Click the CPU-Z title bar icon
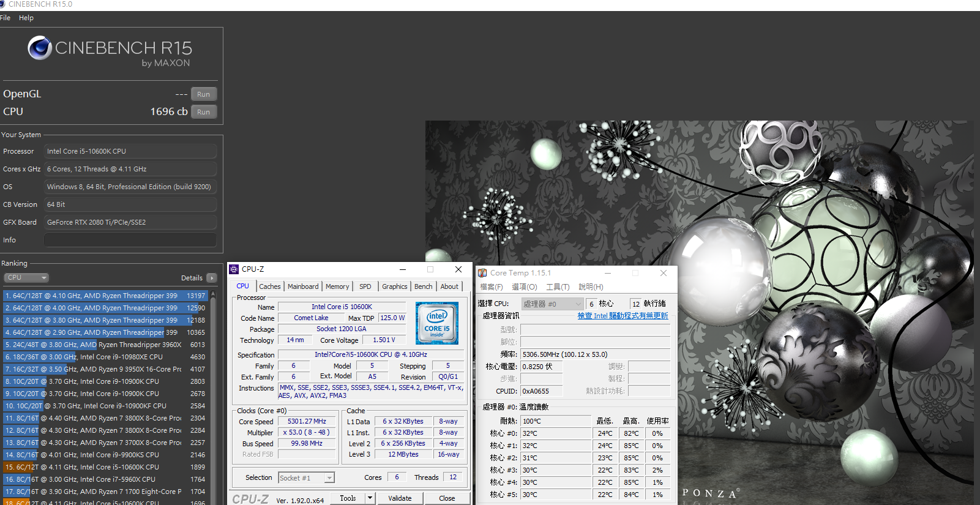The image size is (980, 505). point(234,269)
